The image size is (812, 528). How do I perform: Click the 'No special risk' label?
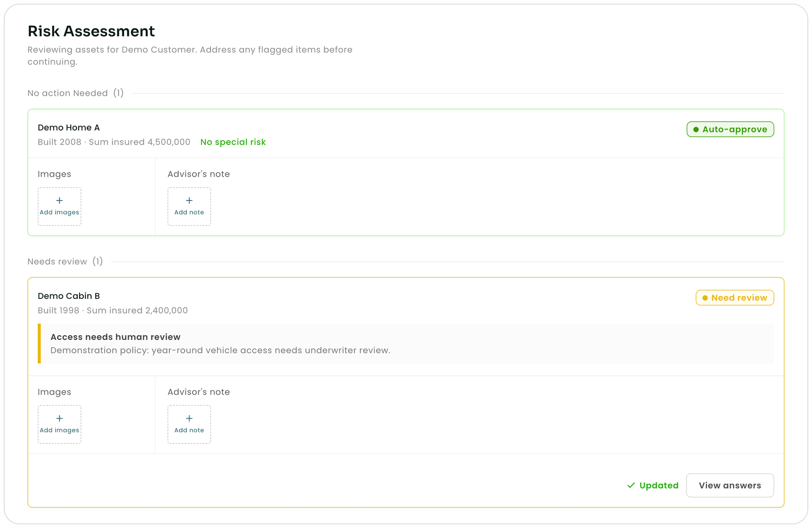point(233,142)
